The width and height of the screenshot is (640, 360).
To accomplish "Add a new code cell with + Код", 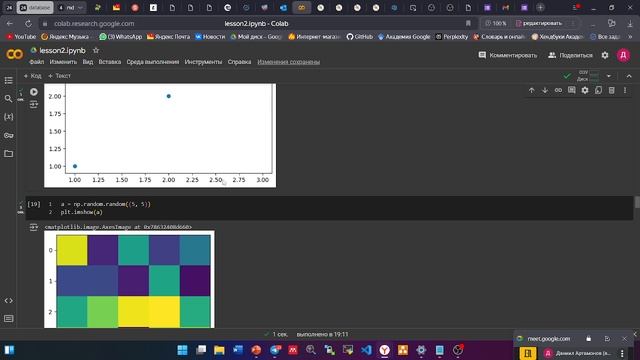I will point(33,76).
